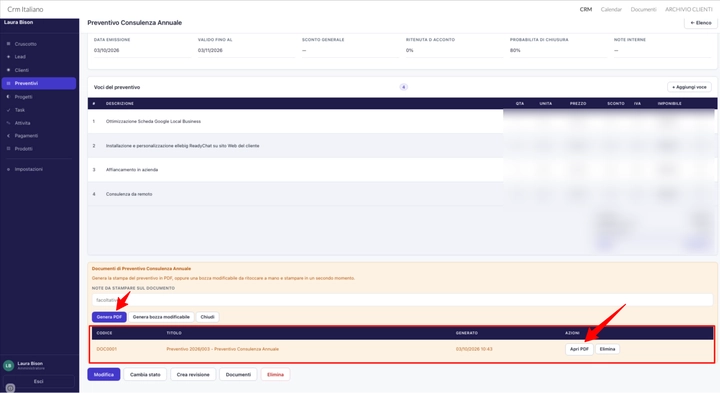Open Clienti section in sidebar
Image resolution: width=720 pixels, height=393 pixels.
point(39,70)
